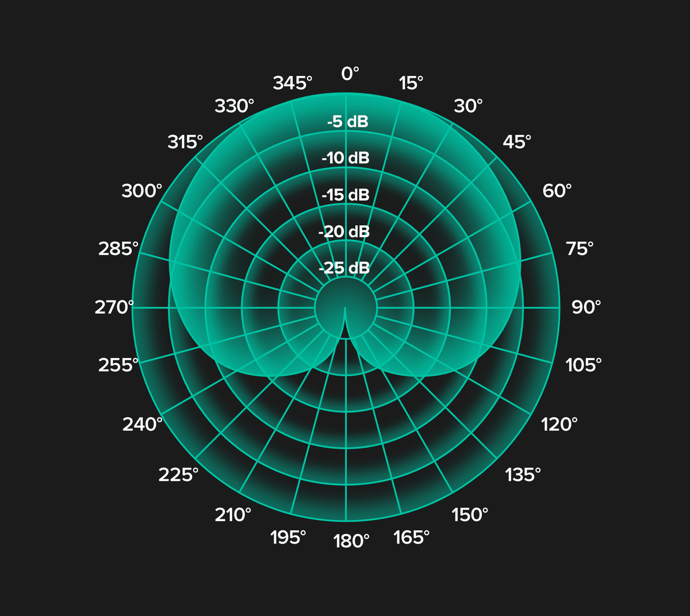690x616 pixels.
Task: Click the -5 dB ring label
Action: coord(347,122)
